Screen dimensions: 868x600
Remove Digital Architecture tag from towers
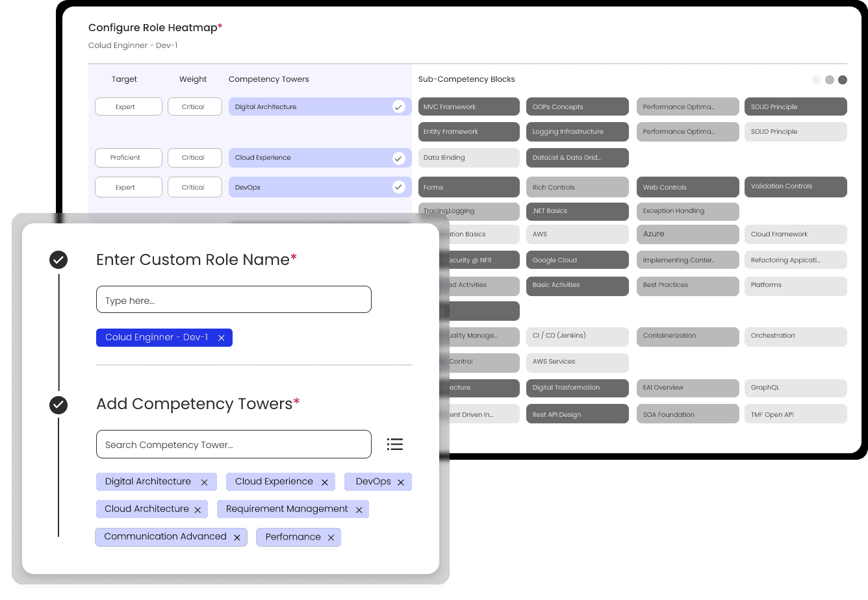tap(204, 482)
